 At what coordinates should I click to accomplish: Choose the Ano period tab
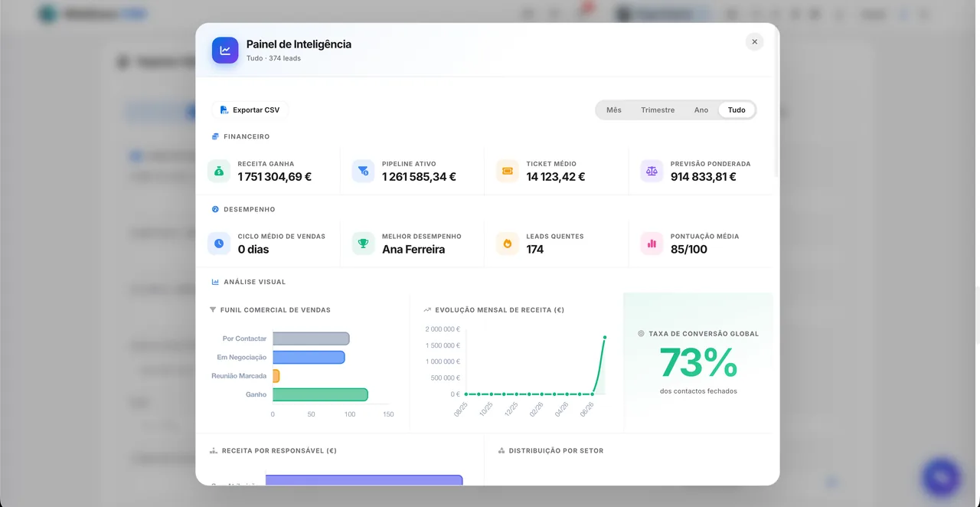[x=701, y=110]
